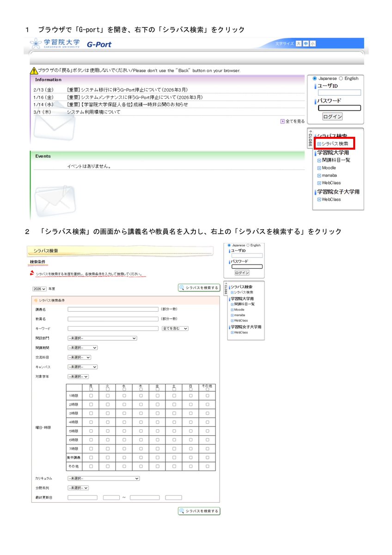Open manaba link in G-Port top page sidebar
The height and width of the screenshot is (555, 392).
(x=329, y=175)
